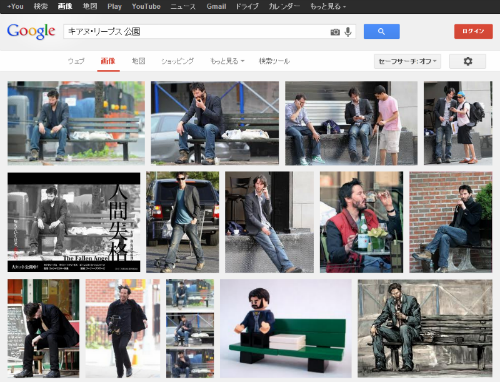
Task: Click the red ログイン button
Action: point(473,31)
